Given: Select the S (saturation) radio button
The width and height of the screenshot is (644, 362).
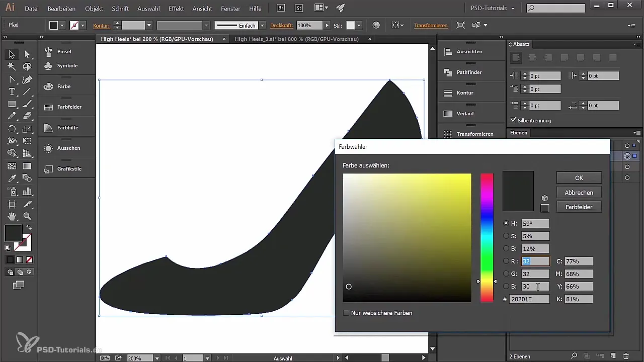Looking at the screenshot, I should [x=506, y=236].
